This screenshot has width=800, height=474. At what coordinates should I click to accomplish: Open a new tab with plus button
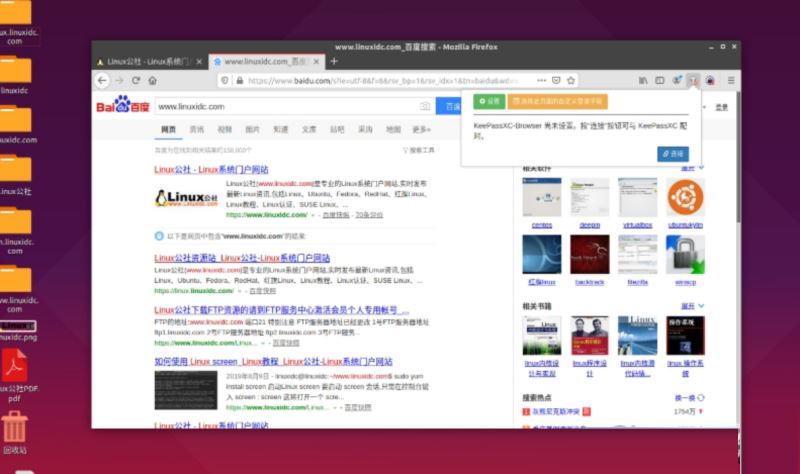click(x=334, y=61)
